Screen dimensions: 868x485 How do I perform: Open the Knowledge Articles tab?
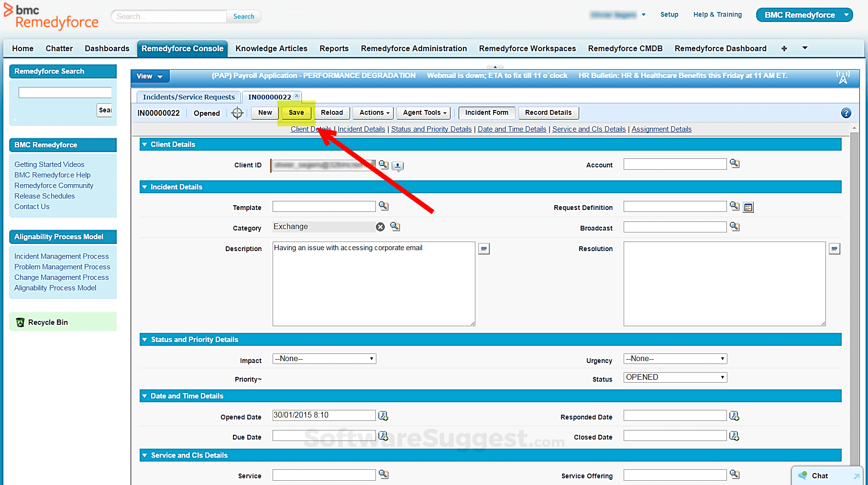pyautogui.click(x=271, y=48)
